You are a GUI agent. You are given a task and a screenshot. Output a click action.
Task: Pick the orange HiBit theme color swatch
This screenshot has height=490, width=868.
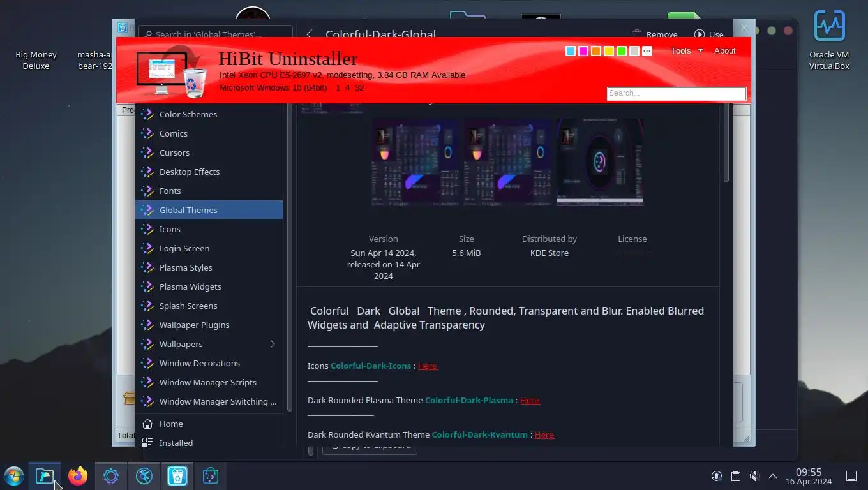click(596, 51)
